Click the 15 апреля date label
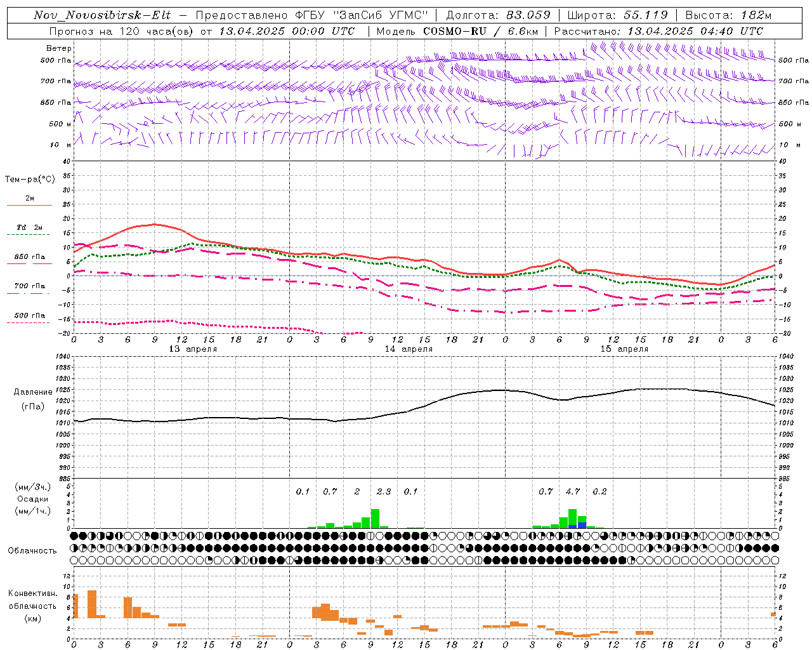Viewport: 812px width, 650px height. coord(624,349)
